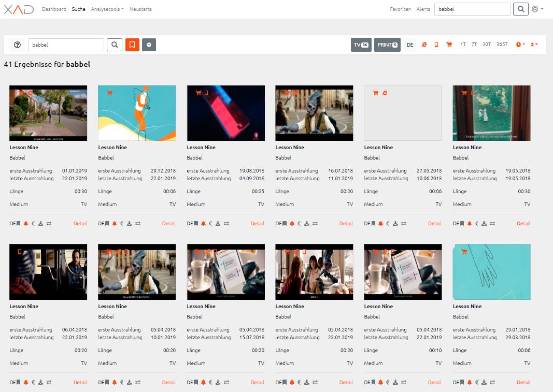This screenshot has height=392, width=553.
Task: Click compare arrows on spot first aired 19.08.2018
Action: coord(226,224)
